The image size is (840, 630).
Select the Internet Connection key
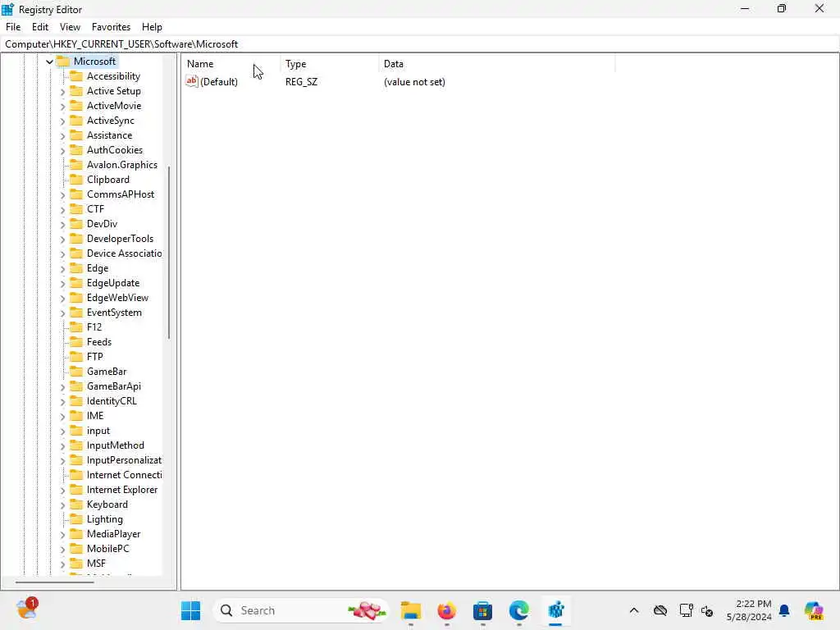124,475
